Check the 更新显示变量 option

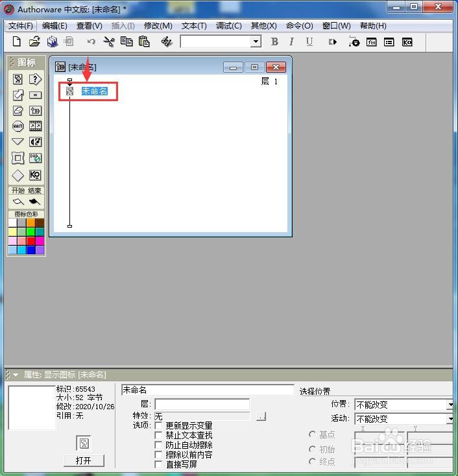point(158,425)
